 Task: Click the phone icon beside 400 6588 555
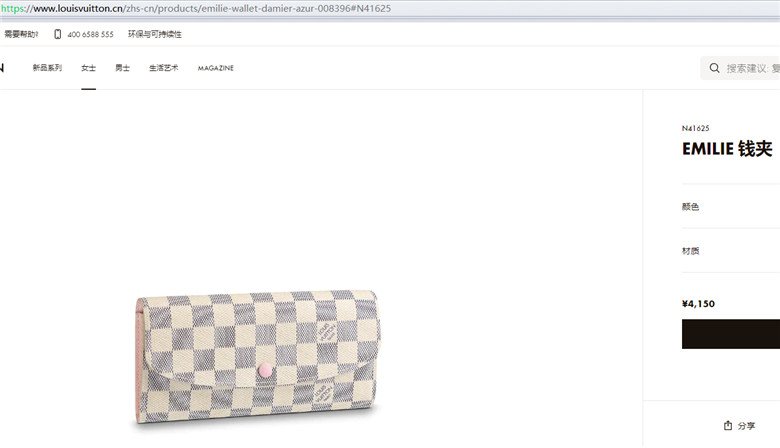coord(58,34)
